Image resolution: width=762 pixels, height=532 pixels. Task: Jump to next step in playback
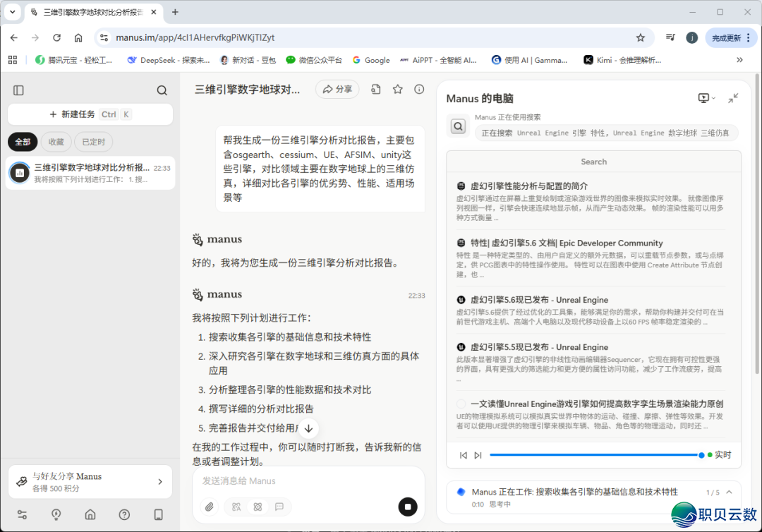pos(478,455)
